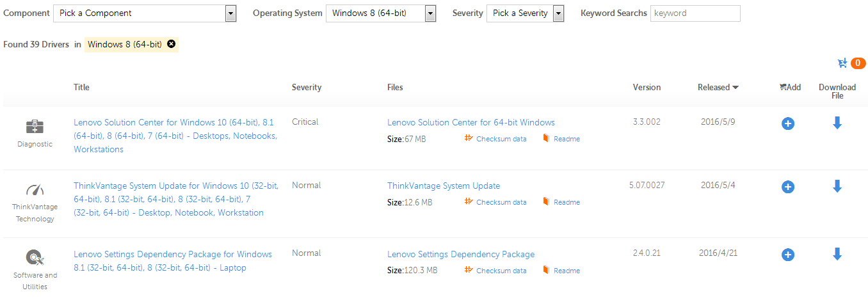
Task: Open the Operating System dropdown
Action: point(381,13)
